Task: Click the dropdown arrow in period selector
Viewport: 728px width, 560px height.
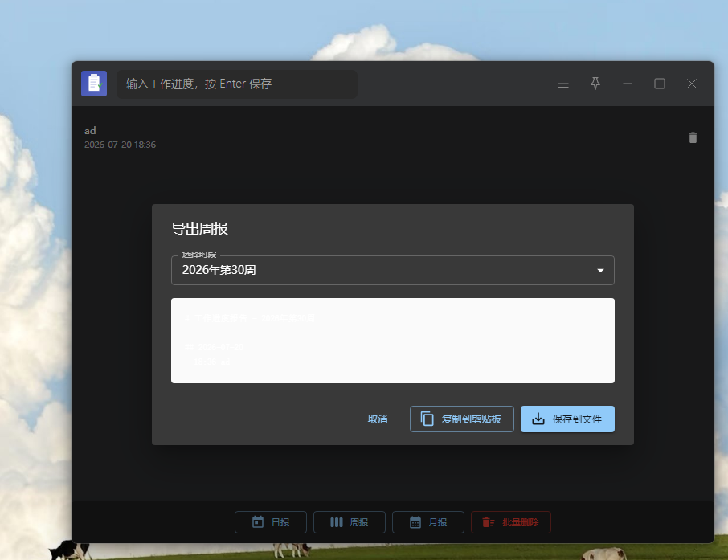Action: [x=600, y=270]
